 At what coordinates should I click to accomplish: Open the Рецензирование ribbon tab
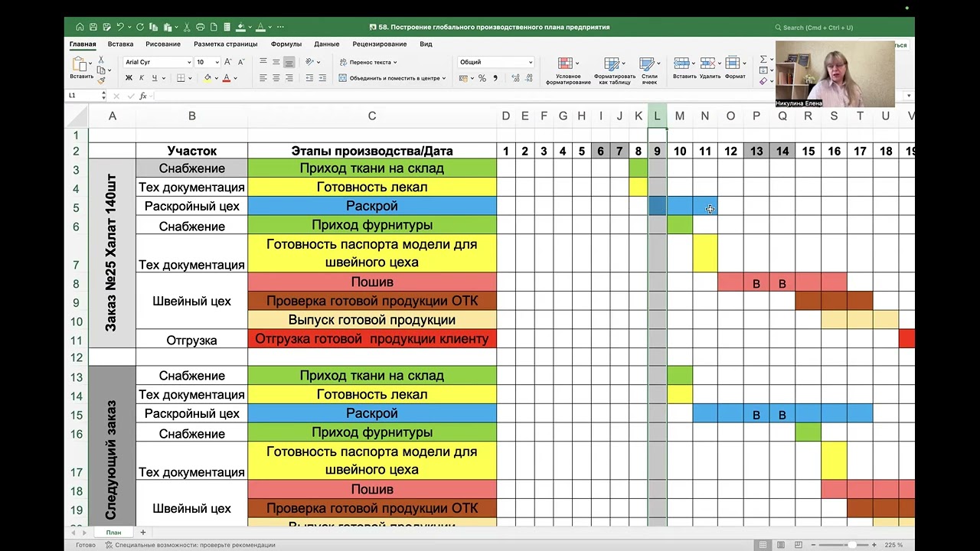[x=380, y=44]
